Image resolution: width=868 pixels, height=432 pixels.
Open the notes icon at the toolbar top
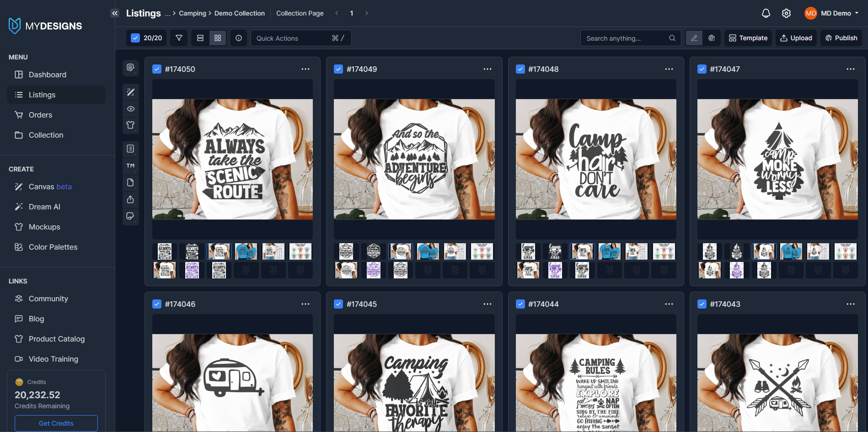(130, 68)
